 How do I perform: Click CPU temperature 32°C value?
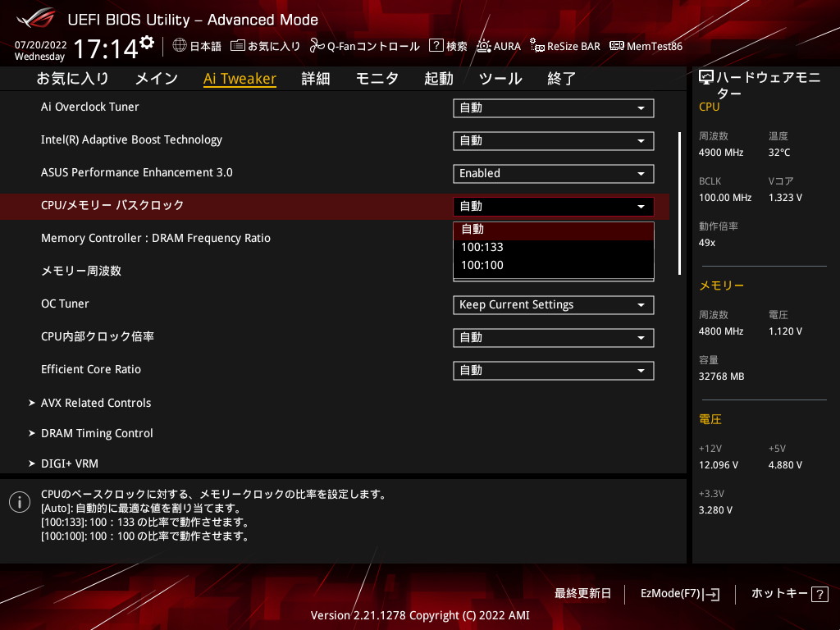[x=779, y=153]
